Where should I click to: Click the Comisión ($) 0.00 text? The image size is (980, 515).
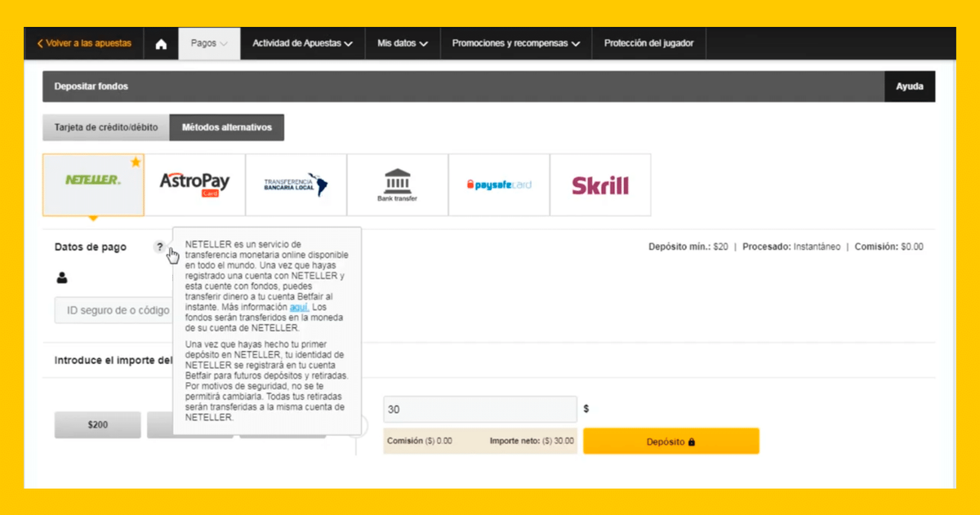pyautogui.click(x=420, y=441)
